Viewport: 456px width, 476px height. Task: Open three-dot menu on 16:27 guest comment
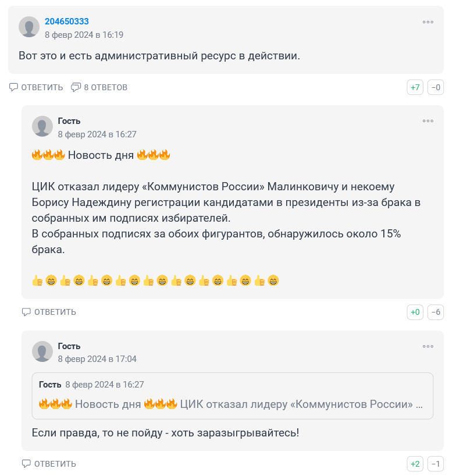pyautogui.click(x=427, y=121)
